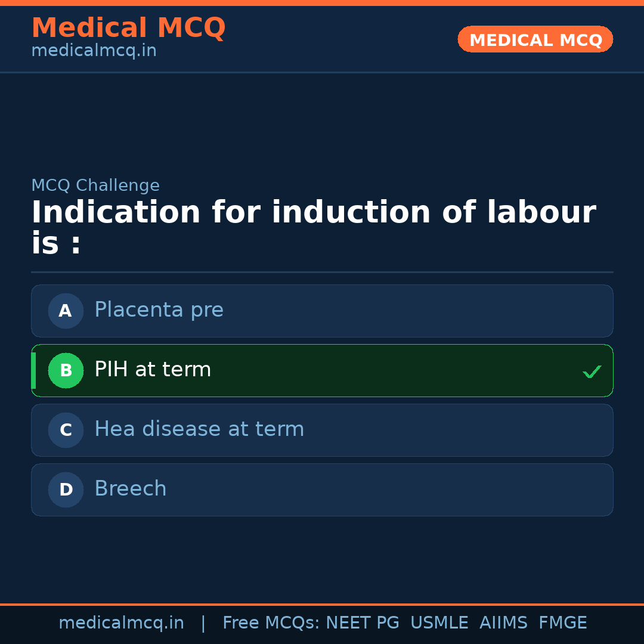Open the medicalmcq.in footer link
The width and height of the screenshot is (644, 644).
point(121,622)
